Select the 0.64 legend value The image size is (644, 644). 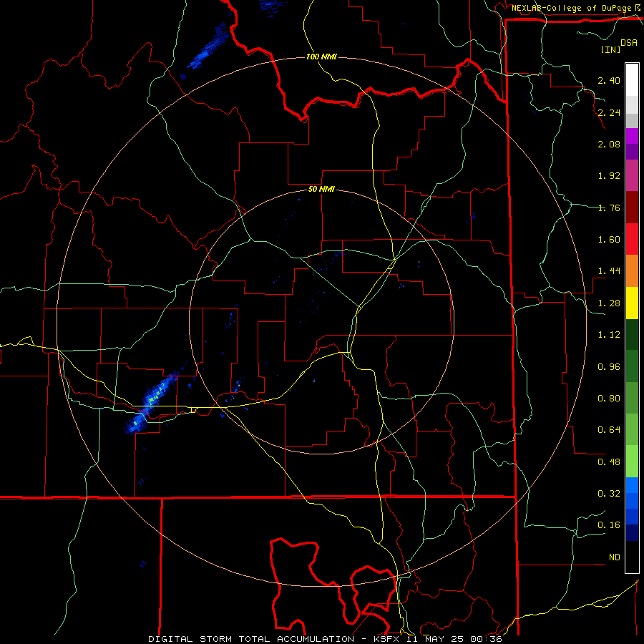coord(609,430)
